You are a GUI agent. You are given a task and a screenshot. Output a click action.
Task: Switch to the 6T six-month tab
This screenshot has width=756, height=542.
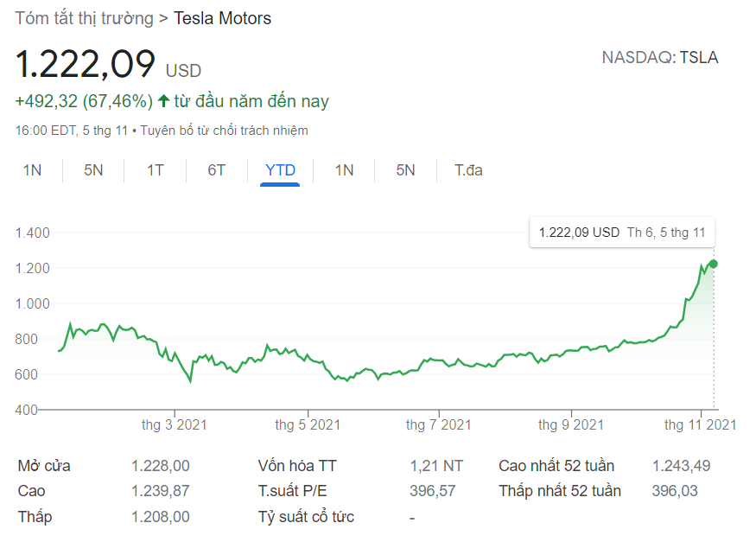pos(217,170)
